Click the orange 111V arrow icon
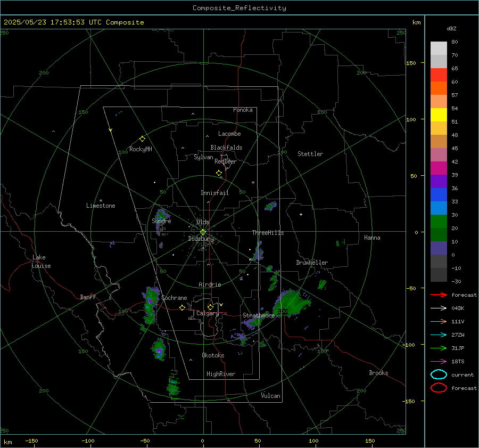Image resolution: width=479 pixels, height=448 pixels. coord(439,321)
